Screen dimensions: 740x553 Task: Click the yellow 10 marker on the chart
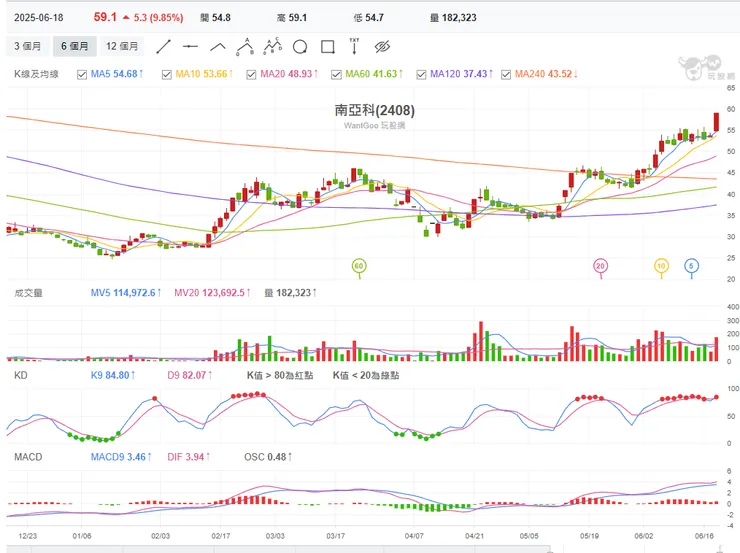pyautogui.click(x=661, y=265)
